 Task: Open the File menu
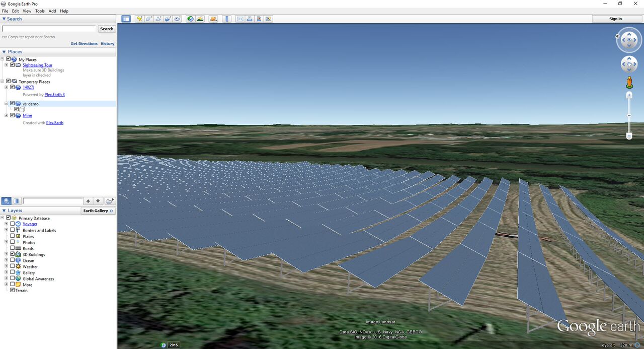[5, 11]
